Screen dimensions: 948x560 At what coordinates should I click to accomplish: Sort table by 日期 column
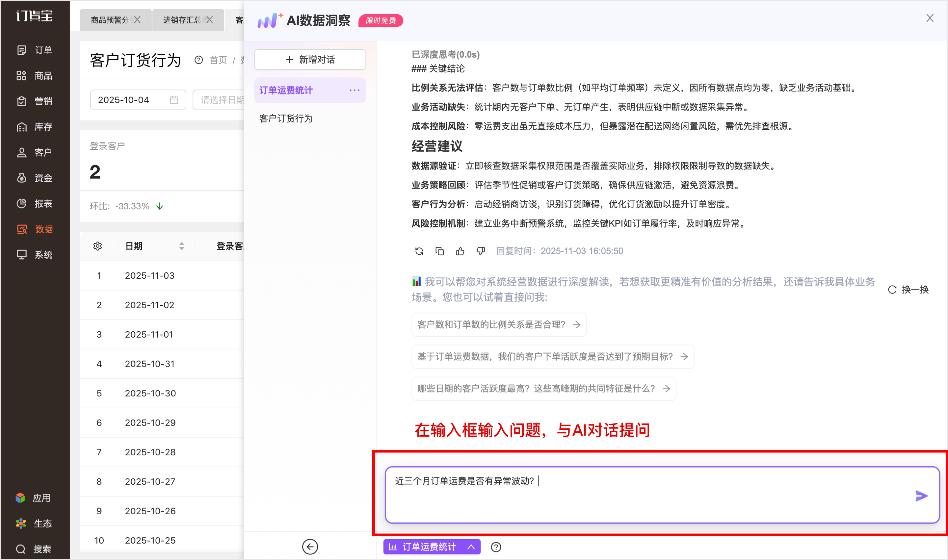click(x=182, y=246)
